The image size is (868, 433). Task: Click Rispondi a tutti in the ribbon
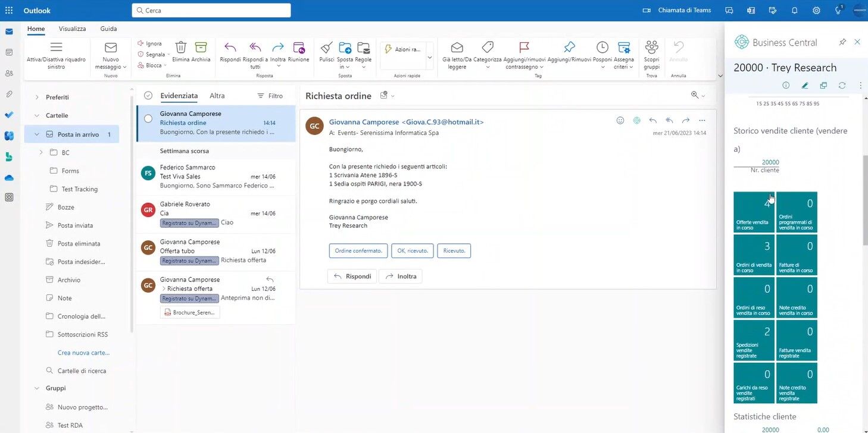(x=255, y=55)
